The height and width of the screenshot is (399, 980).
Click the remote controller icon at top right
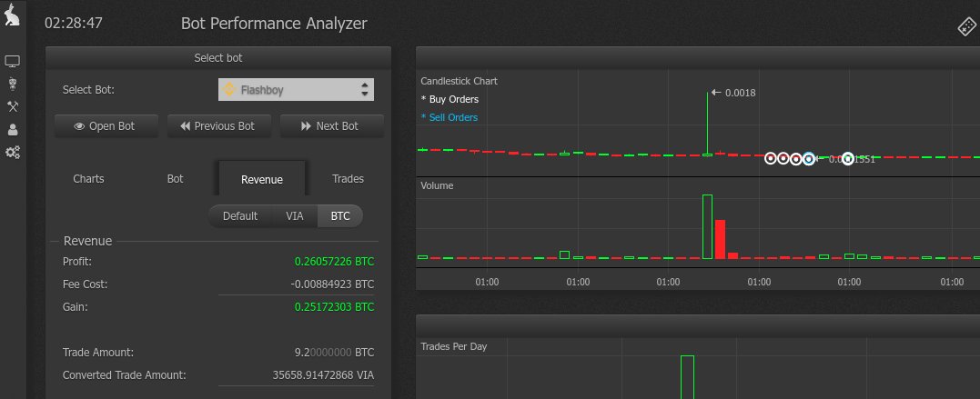pos(966,26)
